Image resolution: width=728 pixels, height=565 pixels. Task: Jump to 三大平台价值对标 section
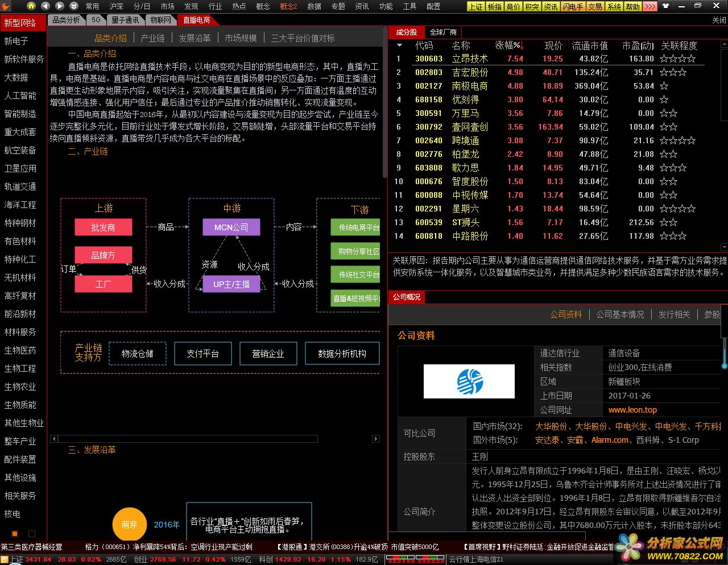coord(303,38)
